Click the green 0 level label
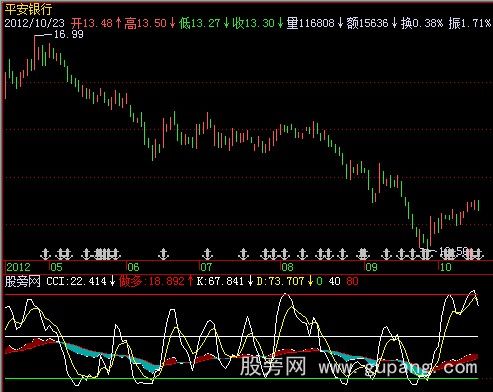Screen dimensions: 493x392 click(319, 281)
